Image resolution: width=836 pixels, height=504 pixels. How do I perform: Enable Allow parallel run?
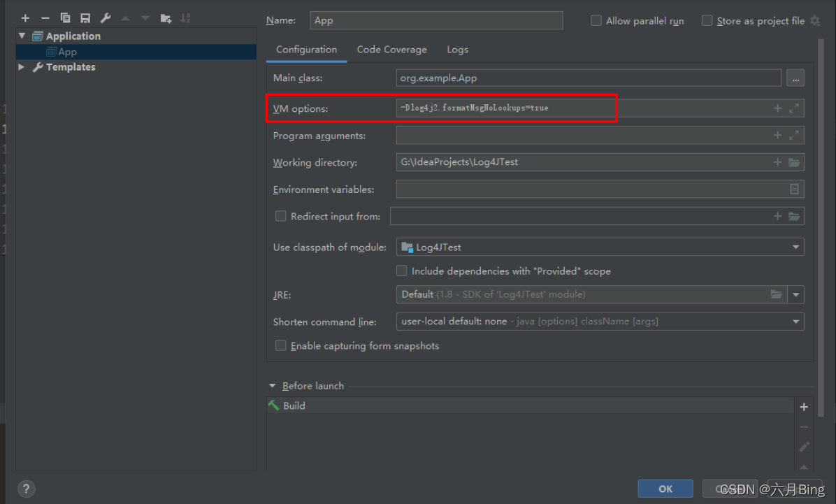596,21
